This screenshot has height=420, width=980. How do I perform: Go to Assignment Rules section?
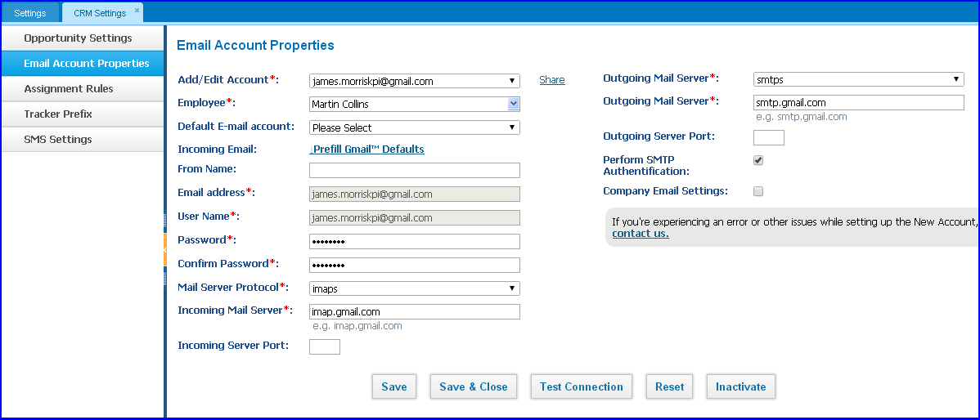click(83, 88)
